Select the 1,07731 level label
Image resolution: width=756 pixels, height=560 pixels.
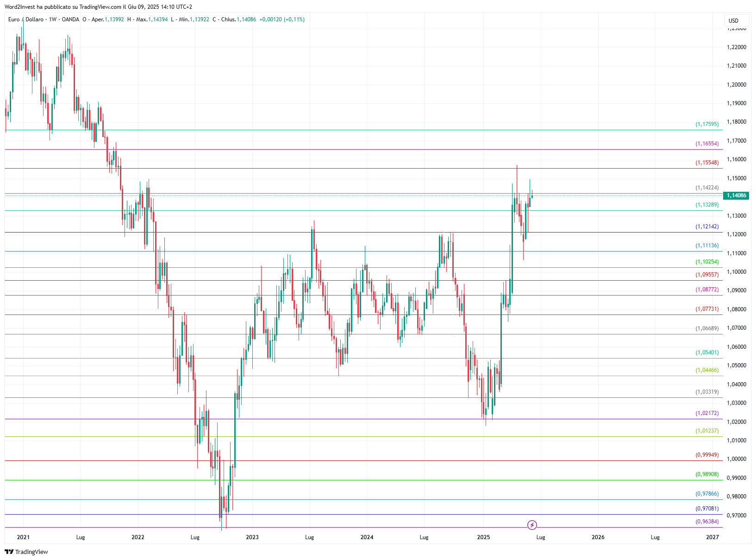tap(707, 309)
